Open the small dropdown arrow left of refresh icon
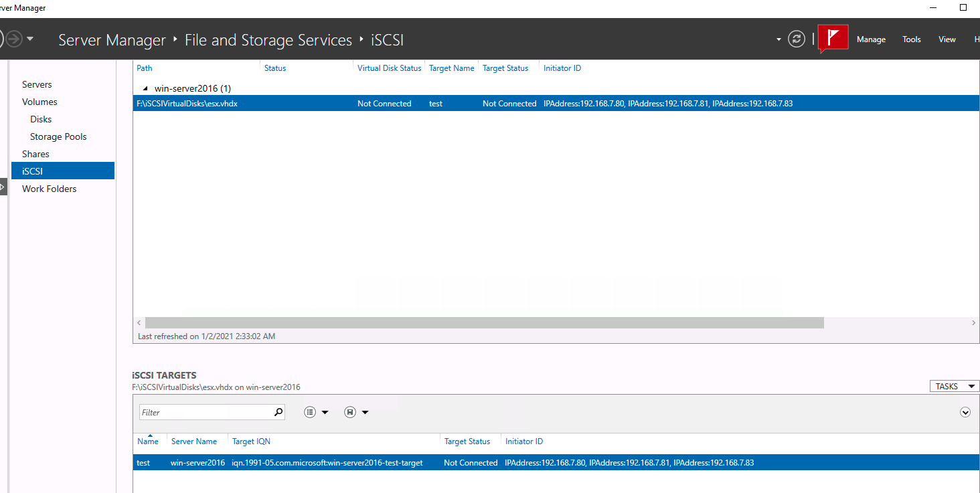Screen dimensions: 980x493 pyautogui.click(x=779, y=39)
